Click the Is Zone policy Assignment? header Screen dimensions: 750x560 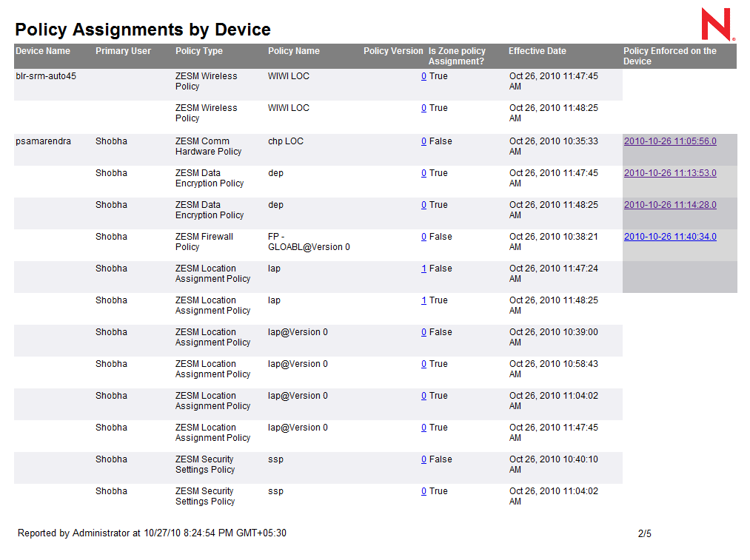(x=457, y=56)
